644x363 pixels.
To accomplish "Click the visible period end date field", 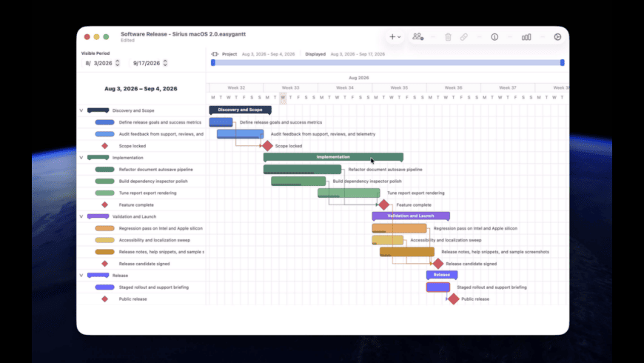I will tap(147, 63).
